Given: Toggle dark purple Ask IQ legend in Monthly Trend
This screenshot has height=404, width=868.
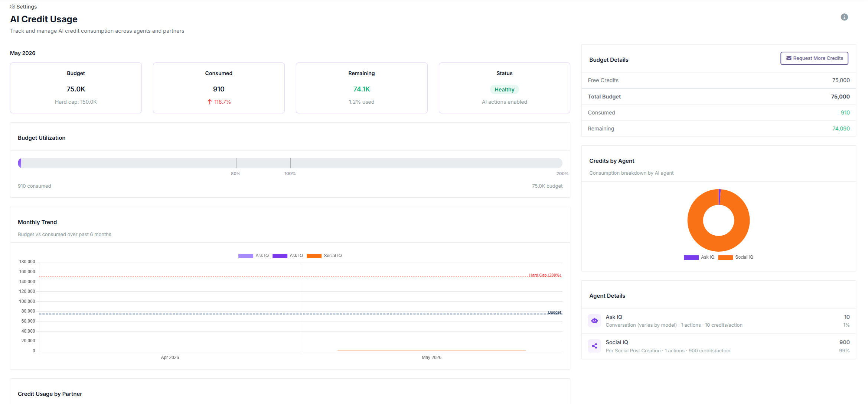Looking at the screenshot, I should (288, 256).
